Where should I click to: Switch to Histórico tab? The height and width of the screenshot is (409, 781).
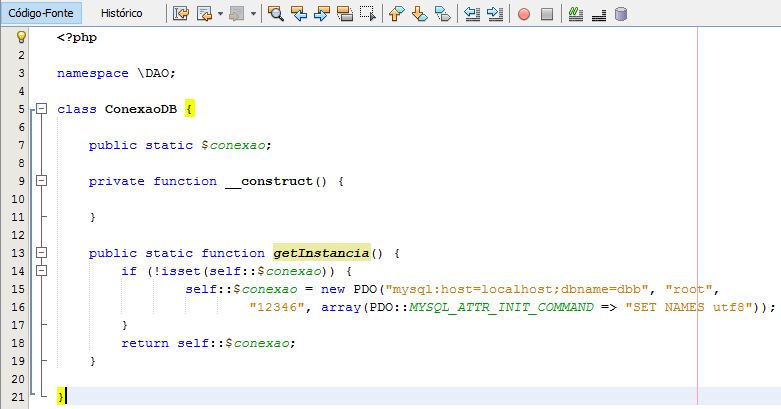(122, 13)
